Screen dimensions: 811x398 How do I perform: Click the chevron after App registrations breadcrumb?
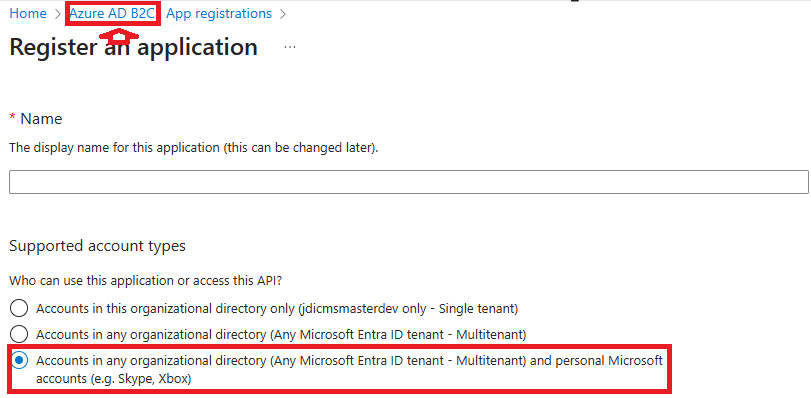pos(282,14)
